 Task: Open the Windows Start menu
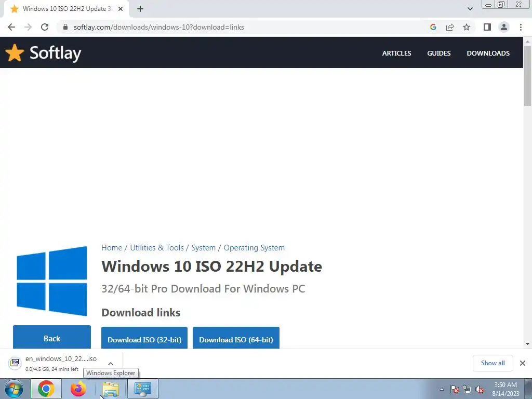[14, 389]
